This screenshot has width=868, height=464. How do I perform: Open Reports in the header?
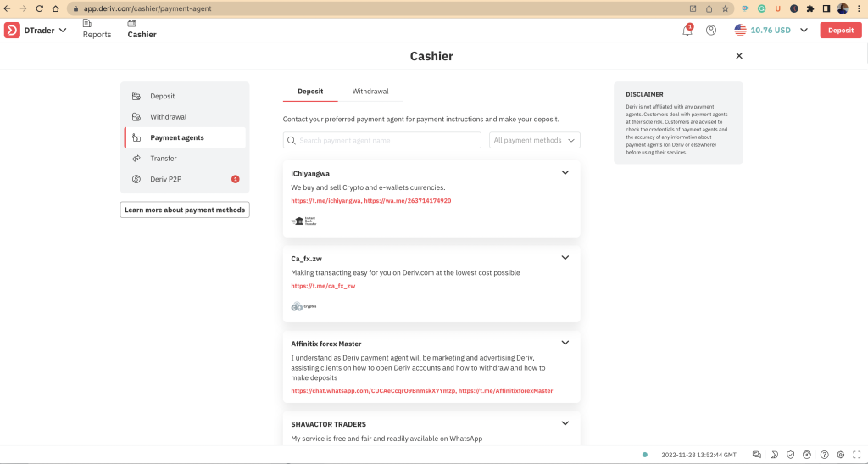pos(97,30)
